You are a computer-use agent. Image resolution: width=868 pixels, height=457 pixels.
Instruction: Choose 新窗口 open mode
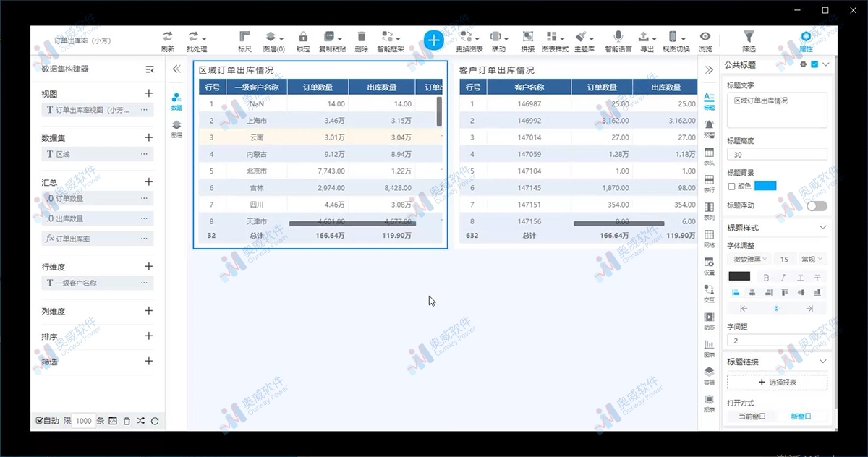pos(801,417)
